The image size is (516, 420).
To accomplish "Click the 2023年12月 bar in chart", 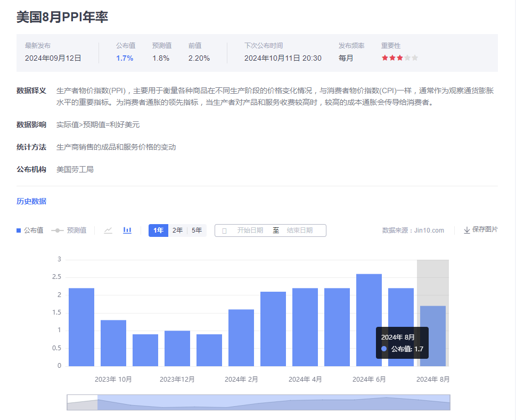I will (177, 348).
